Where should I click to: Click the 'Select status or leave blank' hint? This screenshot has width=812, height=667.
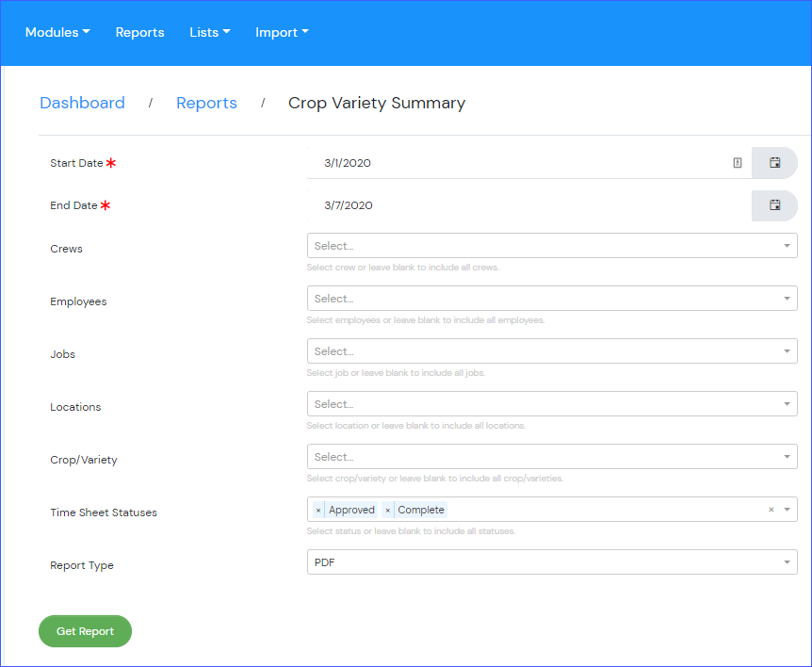coord(411,532)
